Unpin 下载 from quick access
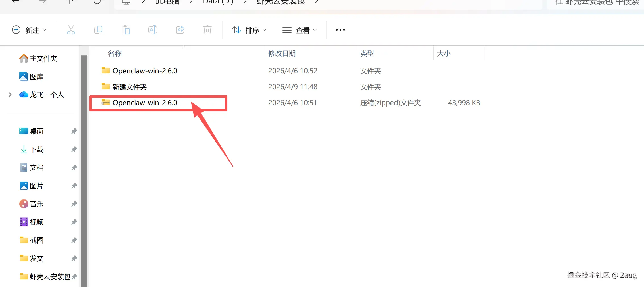The height and width of the screenshot is (287, 644). pyautogui.click(x=74, y=149)
